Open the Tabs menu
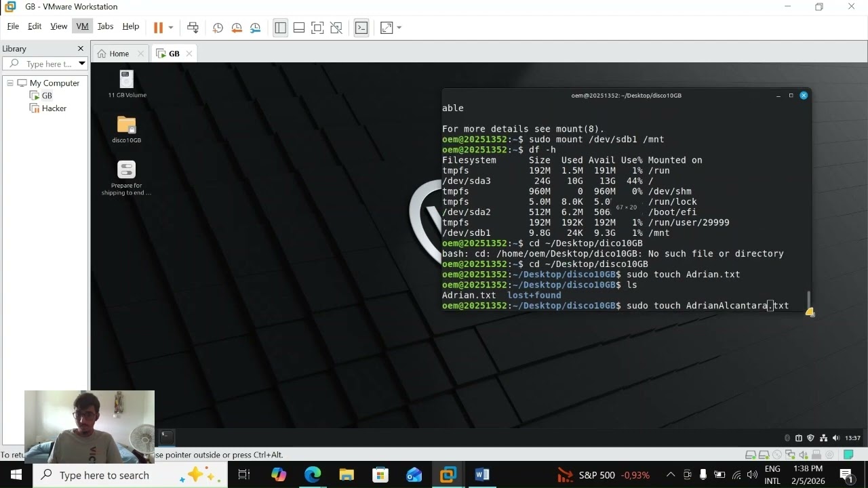Viewport: 868px width, 488px height. [x=105, y=26]
